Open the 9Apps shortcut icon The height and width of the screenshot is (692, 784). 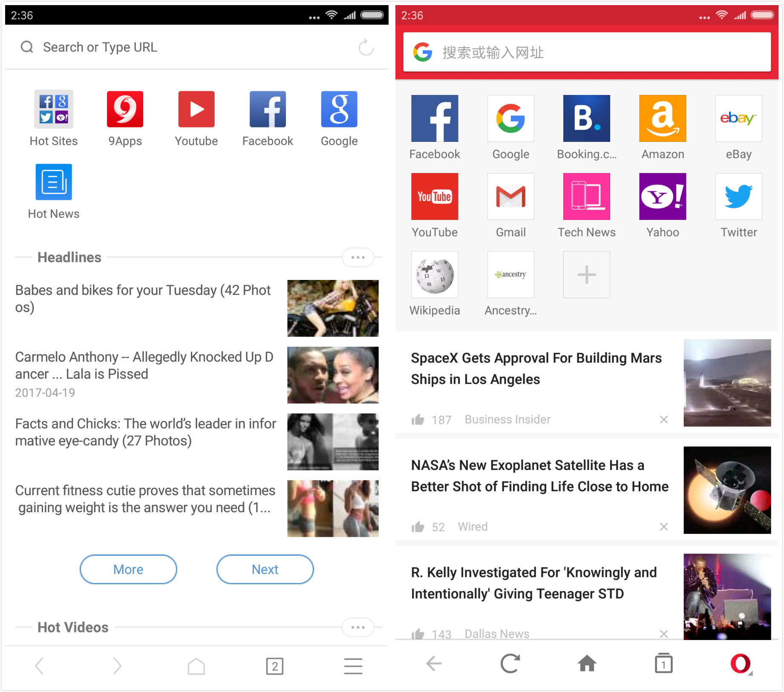click(125, 110)
